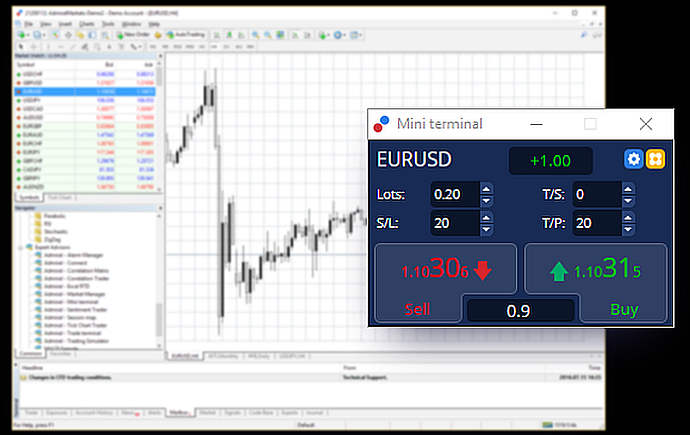Open the Mini terminal settings gear
Screen dimensions: 690x435
point(634,160)
